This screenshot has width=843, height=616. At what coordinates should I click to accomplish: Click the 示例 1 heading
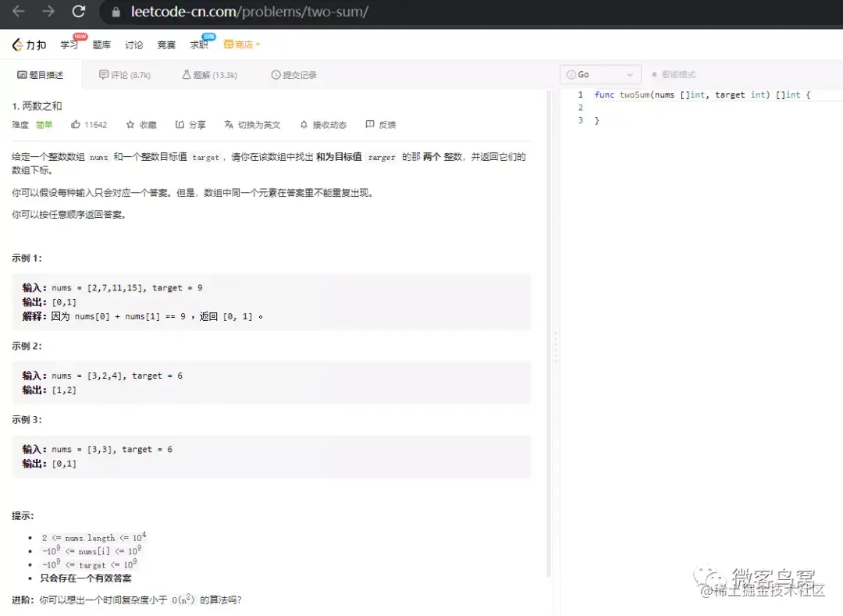[x=27, y=258]
